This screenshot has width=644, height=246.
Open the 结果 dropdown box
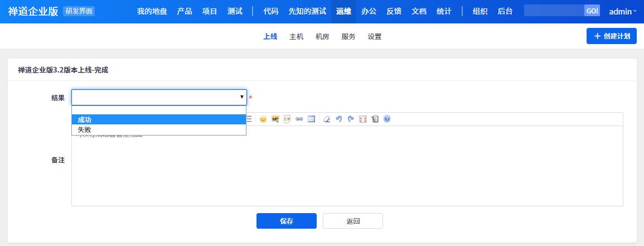coord(159,97)
